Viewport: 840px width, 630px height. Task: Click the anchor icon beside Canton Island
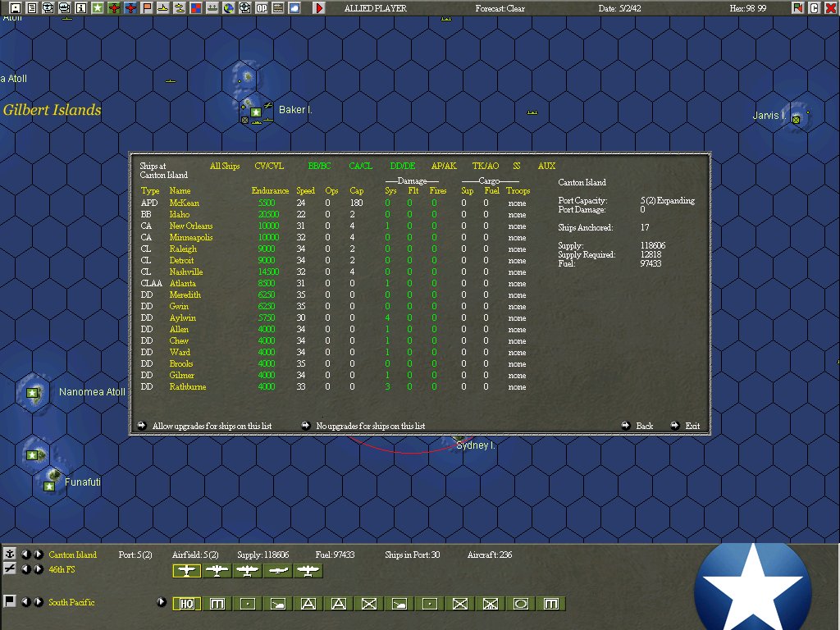coord(9,554)
